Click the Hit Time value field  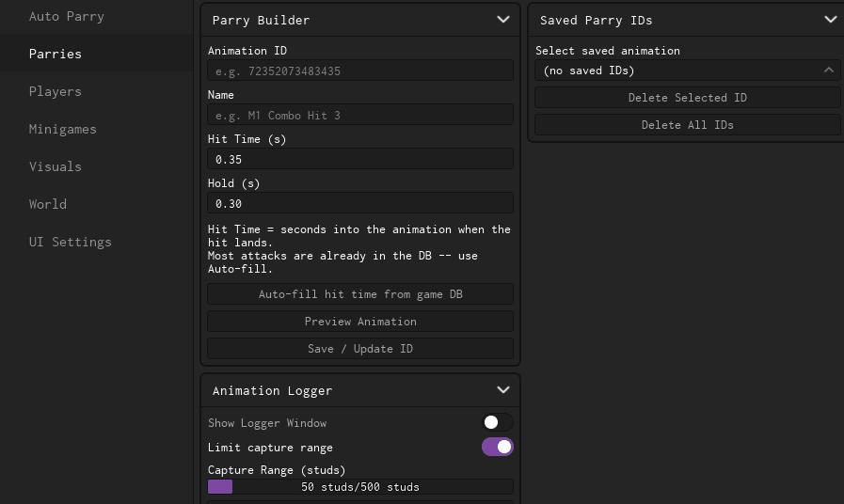click(360, 159)
